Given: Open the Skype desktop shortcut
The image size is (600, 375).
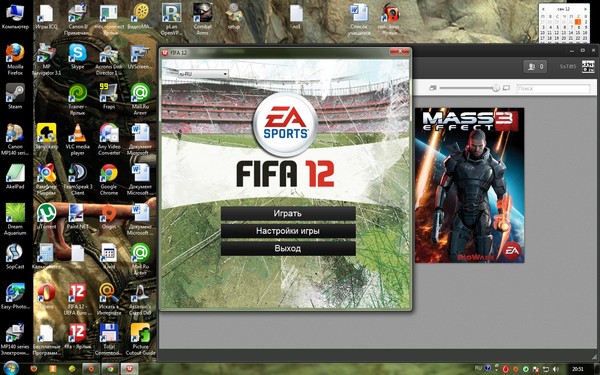Looking at the screenshot, I should 78,56.
